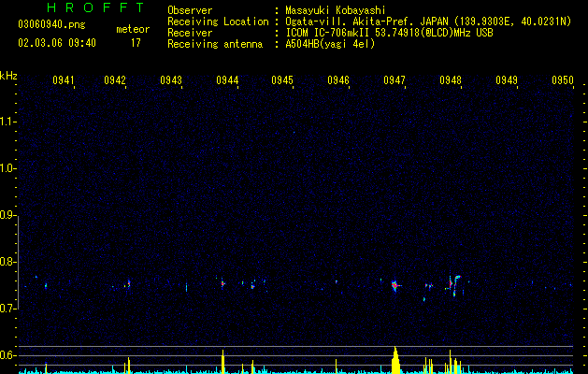Click the 1.1 kHz axis label

[8, 122]
